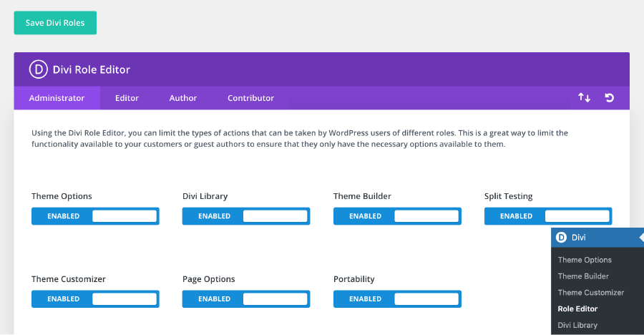This screenshot has height=335, width=644.
Task: Turn off the Split Testing toggle
Action: [548, 216]
